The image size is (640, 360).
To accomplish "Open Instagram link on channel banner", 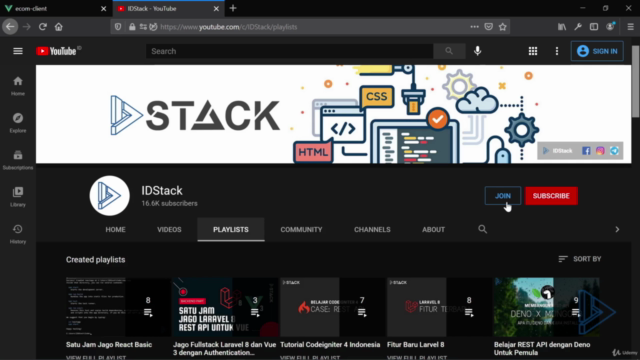I will click(600, 151).
